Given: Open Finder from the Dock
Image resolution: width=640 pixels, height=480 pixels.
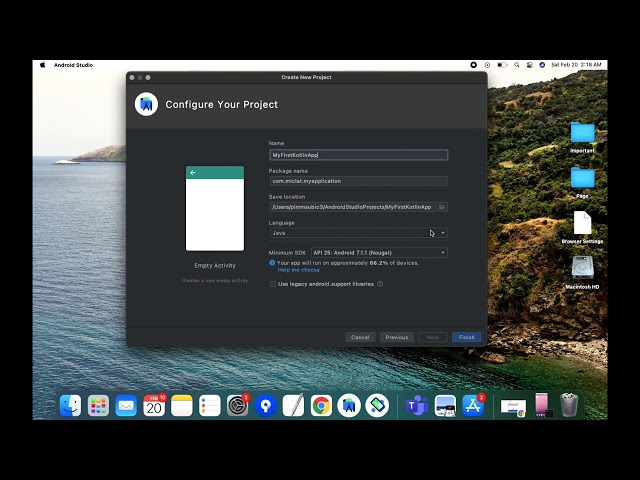Looking at the screenshot, I should point(71,405).
